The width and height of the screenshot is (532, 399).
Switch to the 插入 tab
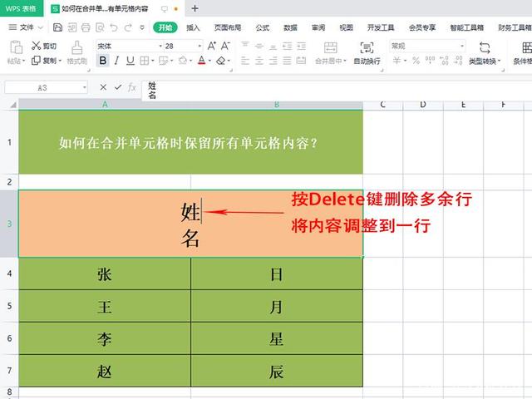(193, 27)
